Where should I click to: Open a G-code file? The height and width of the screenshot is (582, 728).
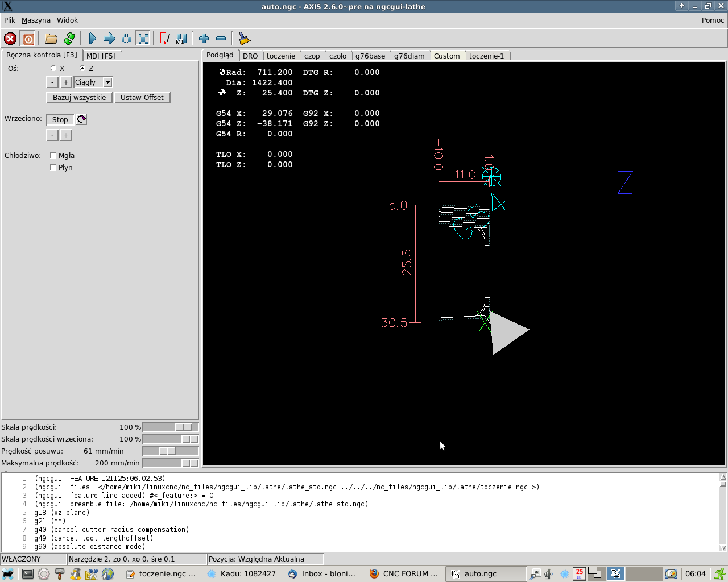(51, 39)
